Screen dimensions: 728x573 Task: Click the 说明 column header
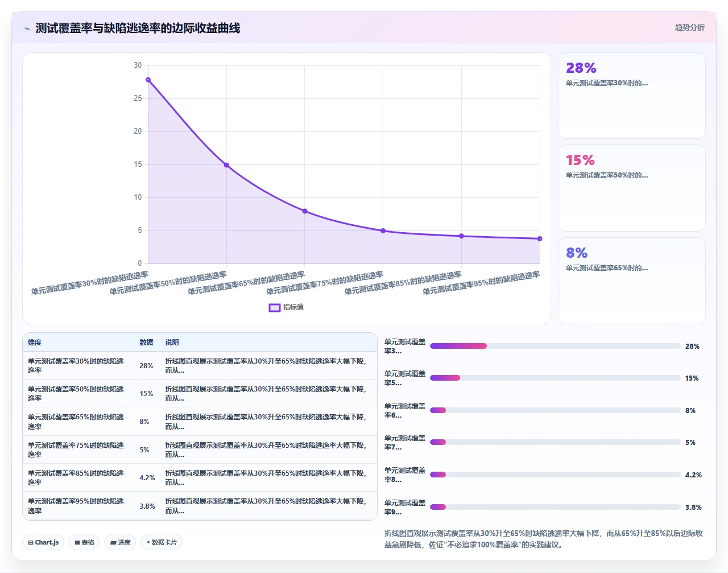pos(172,343)
